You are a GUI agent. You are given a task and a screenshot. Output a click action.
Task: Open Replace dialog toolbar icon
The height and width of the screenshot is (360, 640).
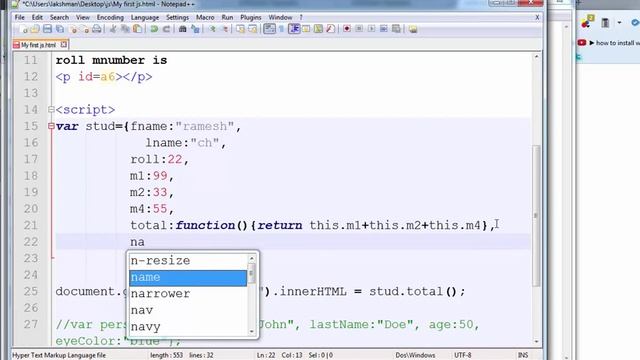[196, 29]
